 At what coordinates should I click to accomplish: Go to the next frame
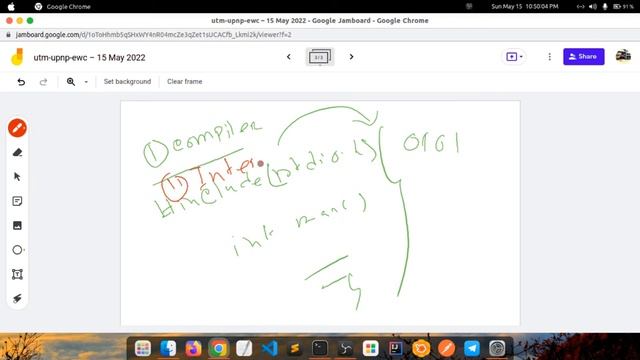tap(351, 57)
